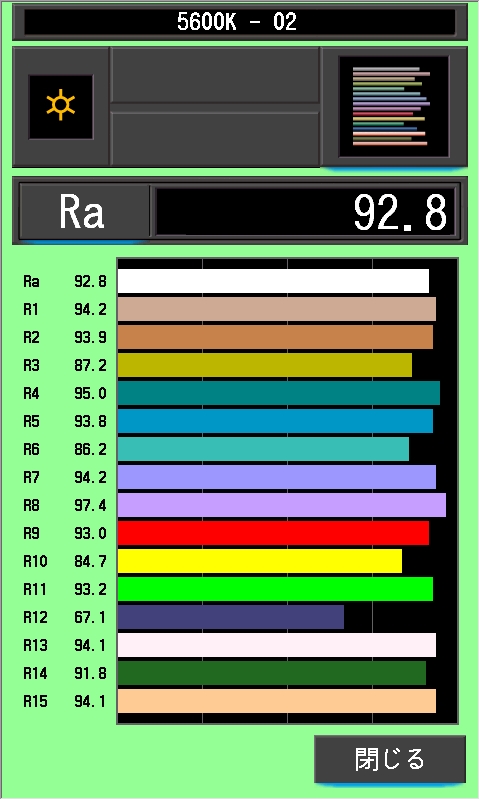This screenshot has height=800, width=480.
Task: Select the Ra index button
Action: pos(84,211)
